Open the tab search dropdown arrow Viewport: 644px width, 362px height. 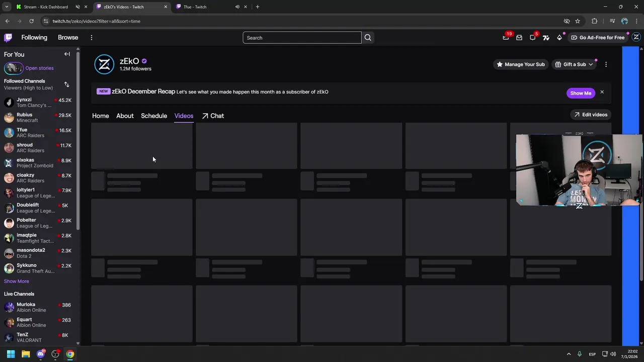(x=7, y=7)
